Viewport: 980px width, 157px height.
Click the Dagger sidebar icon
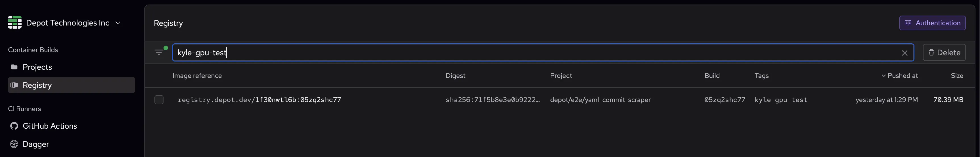14,144
